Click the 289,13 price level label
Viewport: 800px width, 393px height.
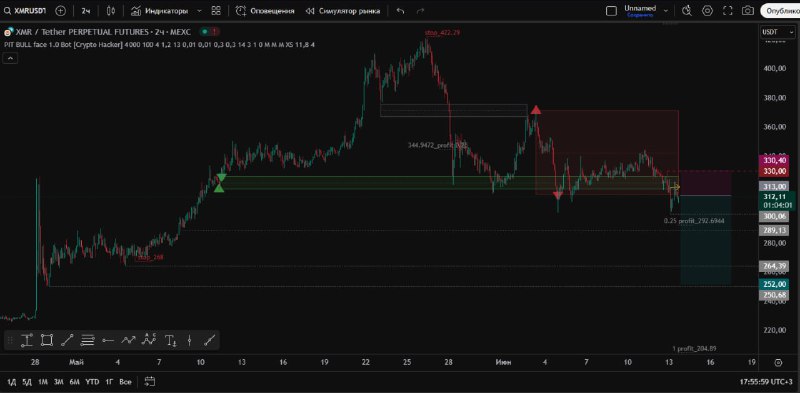click(x=774, y=231)
